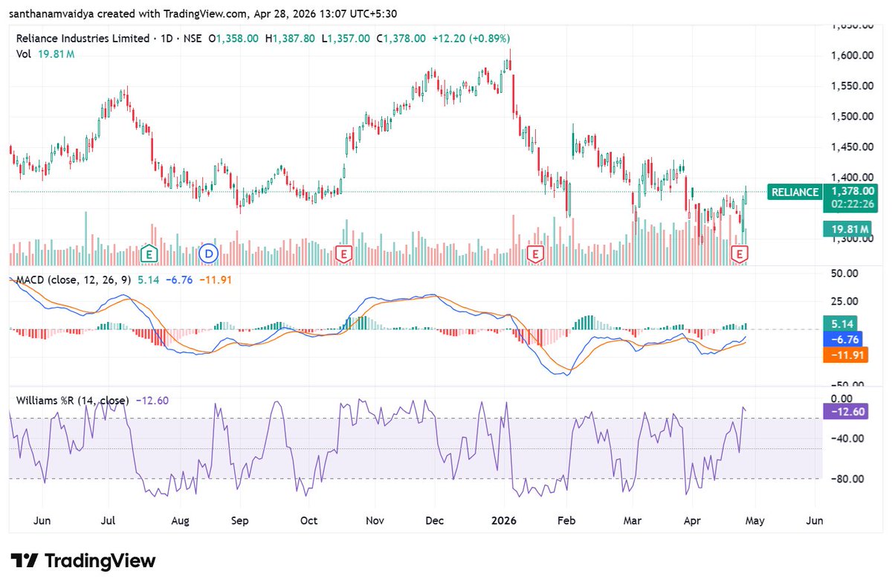Click the blue -6.76 MACD label on the axis
Viewport: 892px width, 588px height.
tap(843, 339)
